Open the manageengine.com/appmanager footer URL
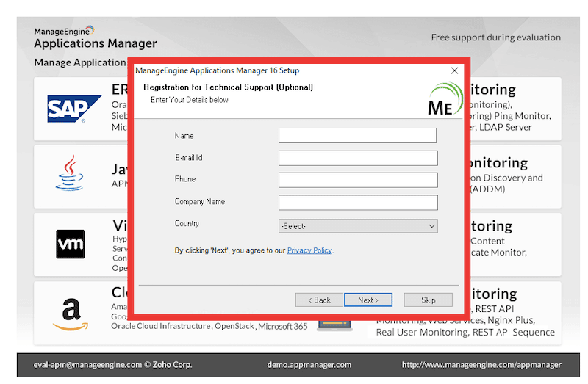 point(481,364)
